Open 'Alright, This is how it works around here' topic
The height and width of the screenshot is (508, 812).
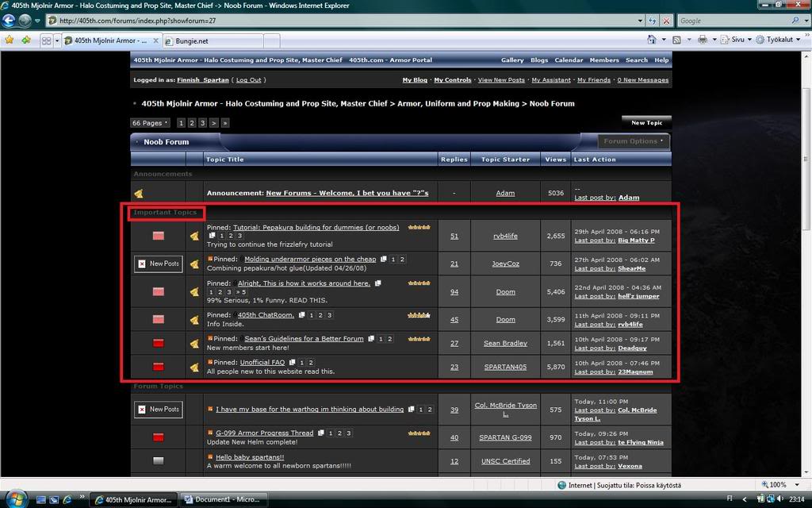click(304, 283)
